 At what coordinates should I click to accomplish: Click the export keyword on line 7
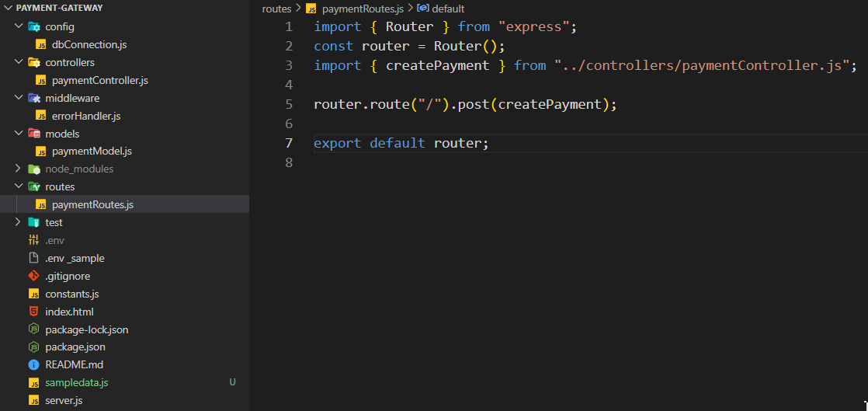pos(338,143)
